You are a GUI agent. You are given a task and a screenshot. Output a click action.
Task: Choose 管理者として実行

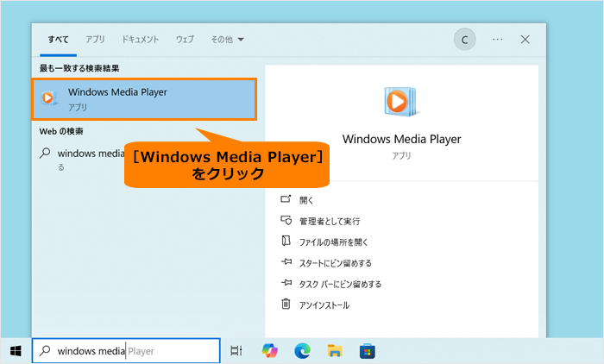click(x=330, y=221)
